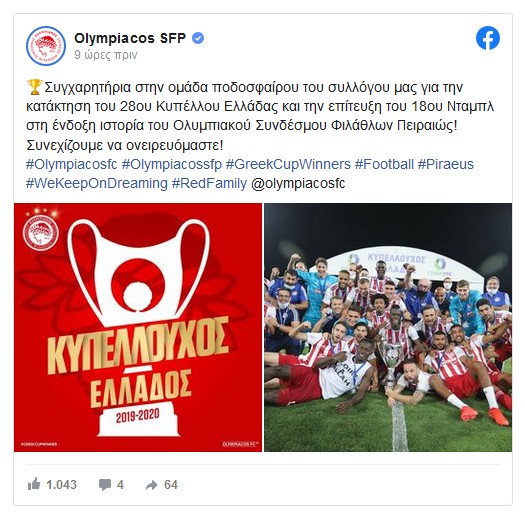Click the share arrow icon
Viewport: 525px width, 519px height.
coord(151,485)
